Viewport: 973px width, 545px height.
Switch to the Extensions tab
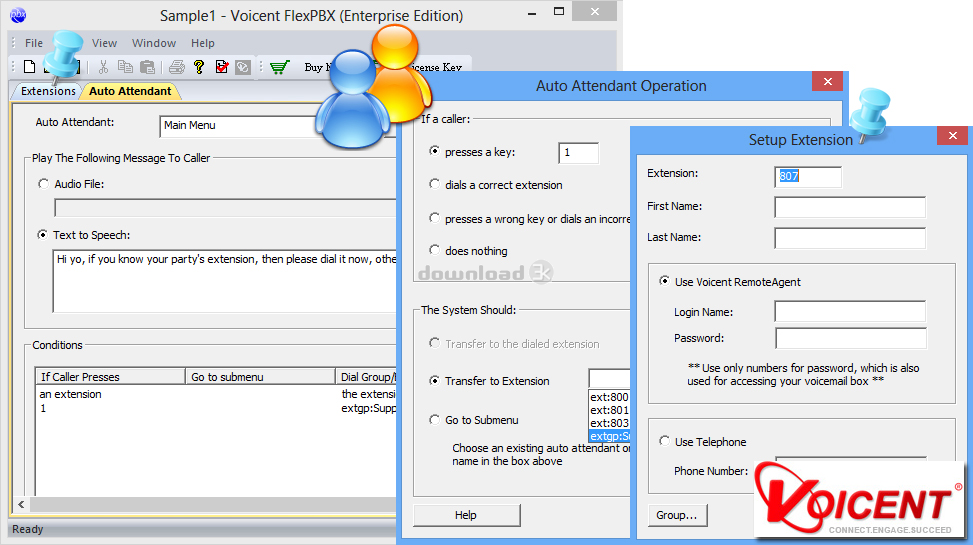(48, 91)
